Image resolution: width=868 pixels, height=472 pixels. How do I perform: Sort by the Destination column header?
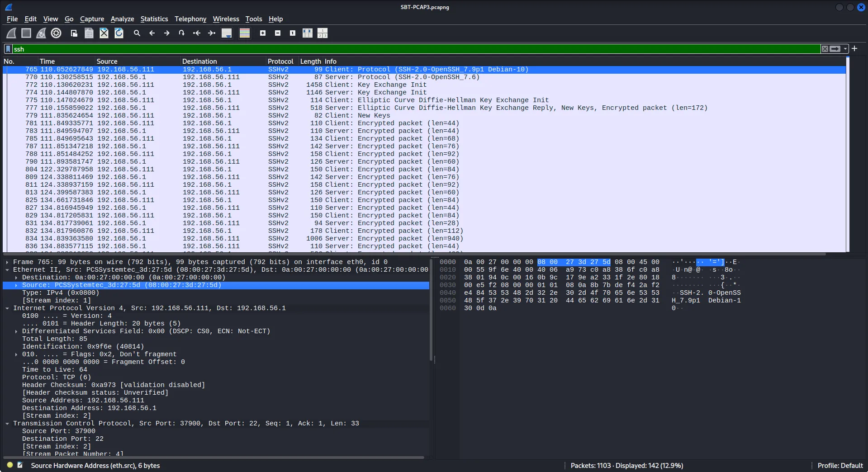(223, 61)
